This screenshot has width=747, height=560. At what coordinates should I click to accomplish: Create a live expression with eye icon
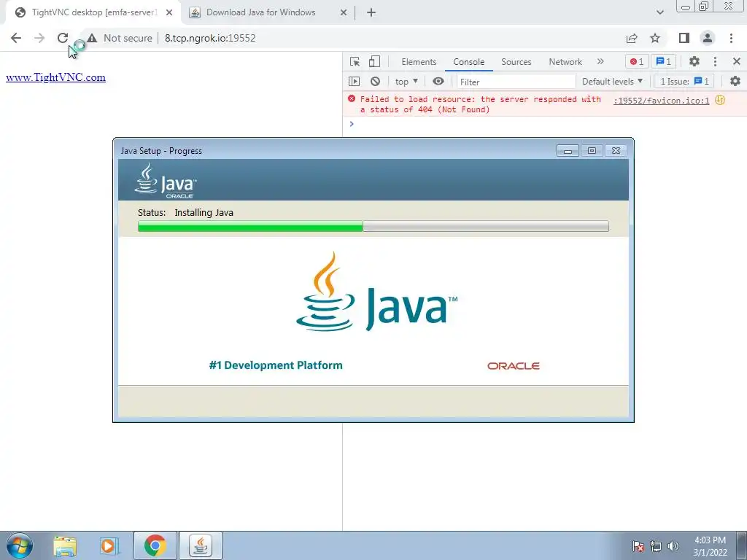438,82
